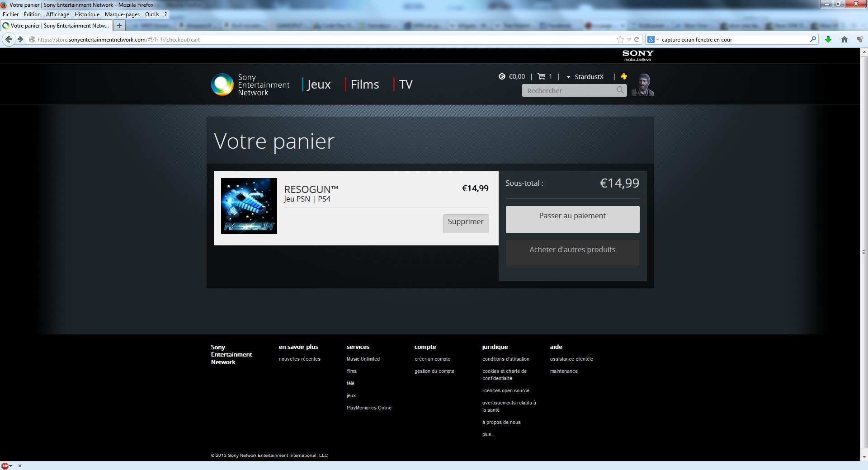
Task: Open the Affichage menu
Action: (x=57, y=14)
